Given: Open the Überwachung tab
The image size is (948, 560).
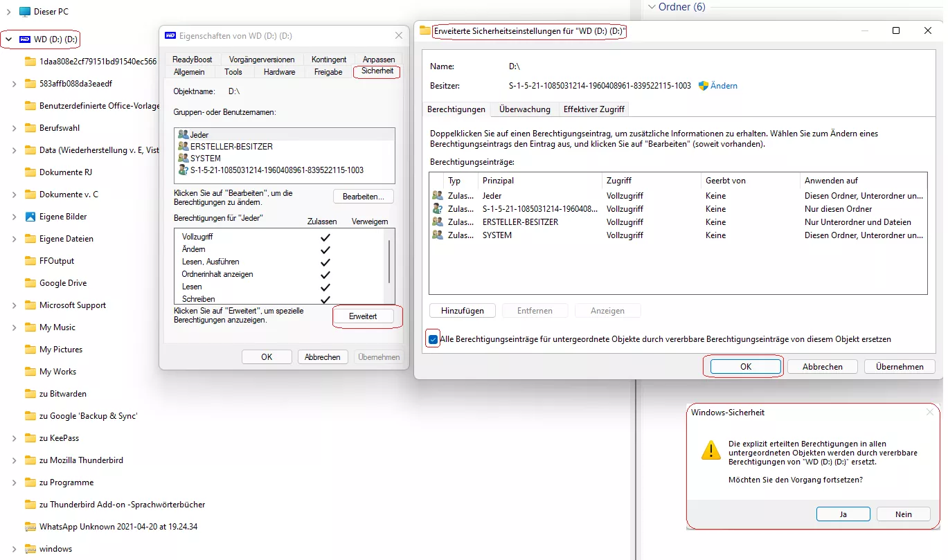Looking at the screenshot, I should click(x=525, y=109).
